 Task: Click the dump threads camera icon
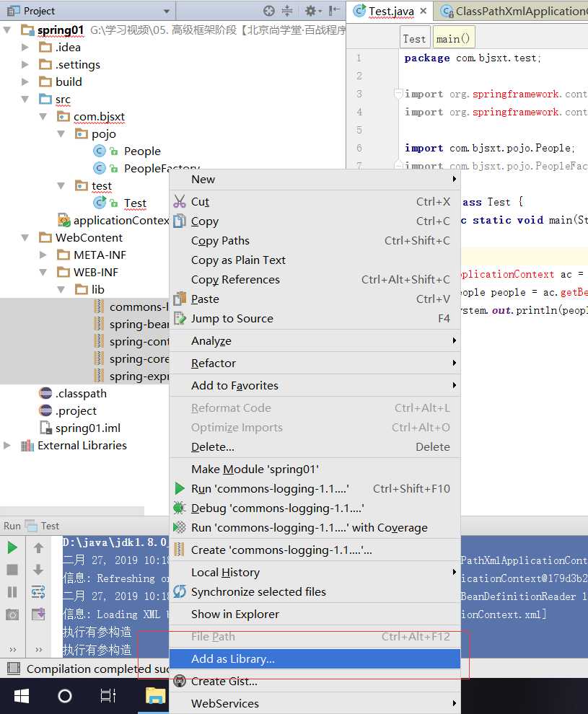pyautogui.click(x=12, y=614)
